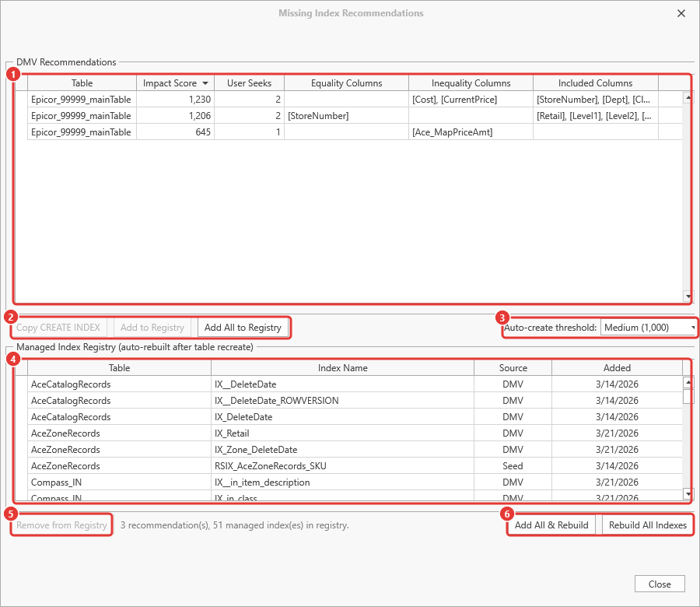Click Inequality Columns column header
700x607 pixels.
click(471, 83)
